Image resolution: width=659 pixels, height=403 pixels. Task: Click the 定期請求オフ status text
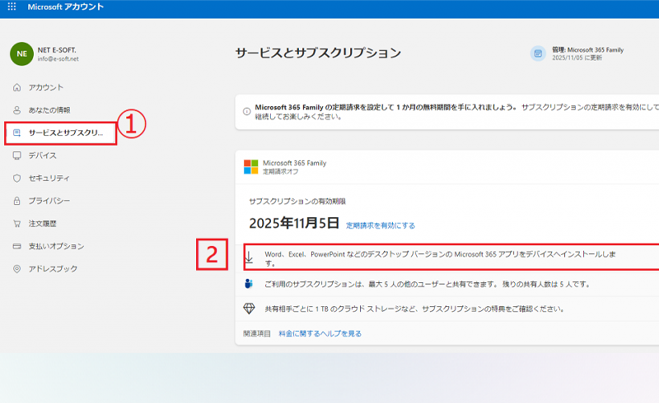tap(281, 171)
